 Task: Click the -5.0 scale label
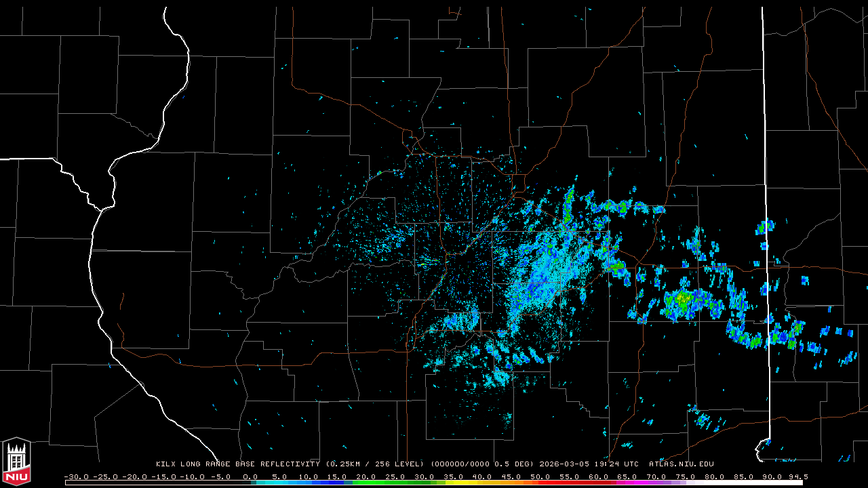click(x=221, y=477)
